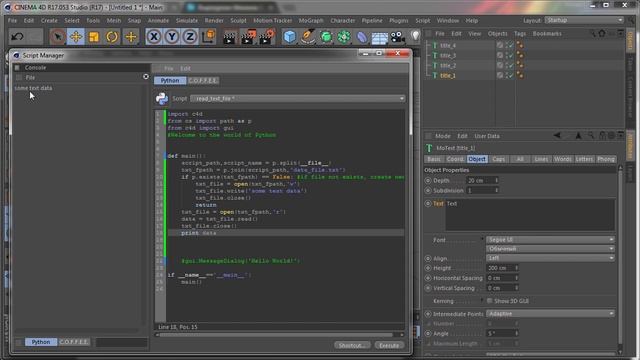The image size is (640, 360).
Task: Open the Layout Startup dropdown
Action: point(584,20)
